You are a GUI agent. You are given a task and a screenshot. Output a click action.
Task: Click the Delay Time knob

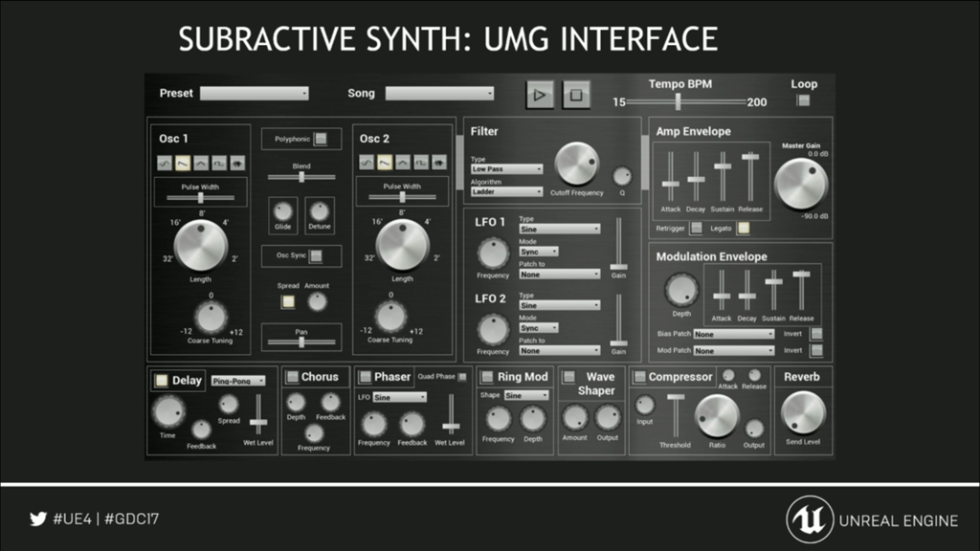[168, 412]
